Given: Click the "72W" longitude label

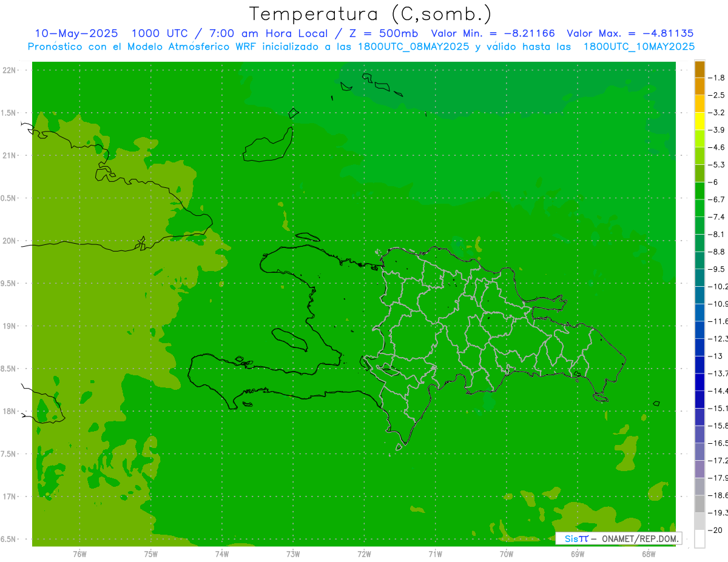Looking at the screenshot, I should pyautogui.click(x=365, y=554).
